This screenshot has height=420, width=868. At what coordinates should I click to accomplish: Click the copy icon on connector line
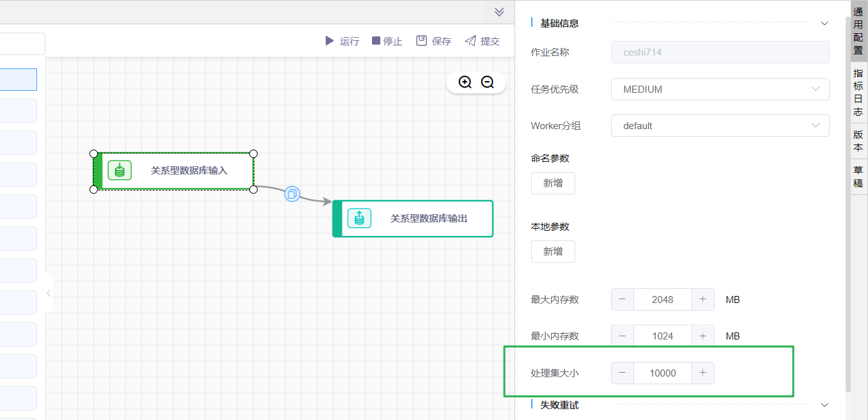(x=292, y=194)
